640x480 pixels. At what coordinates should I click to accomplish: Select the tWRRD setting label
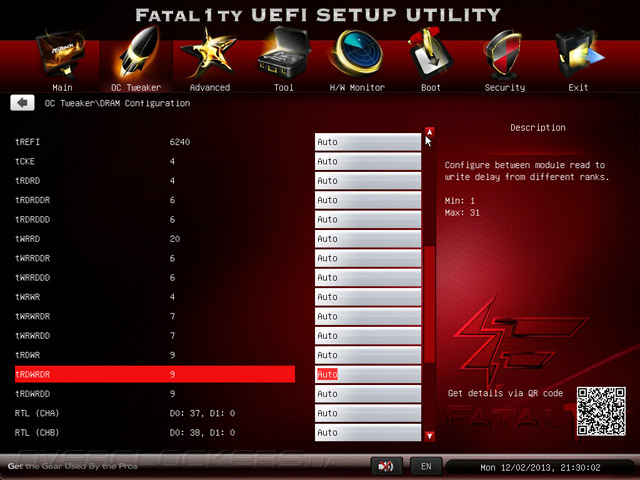27,239
